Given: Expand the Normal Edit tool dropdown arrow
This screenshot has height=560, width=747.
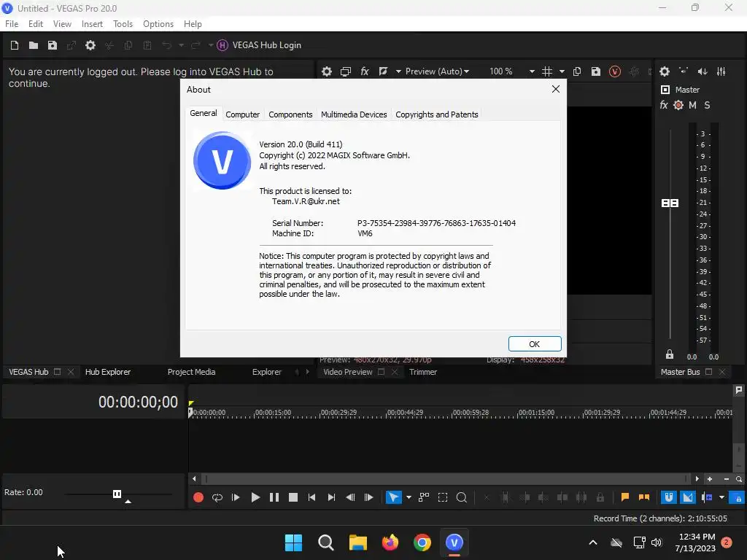Looking at the screenshot, I should pyautogui.click(x=409, y=497).
